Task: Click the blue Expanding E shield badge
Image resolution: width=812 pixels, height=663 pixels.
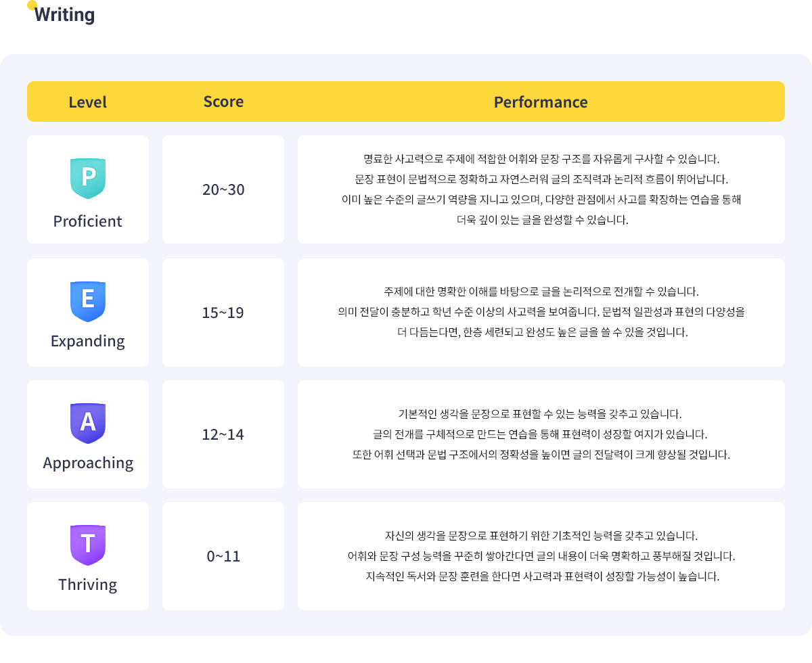Action: pyautogui.click(x=88, y=301)
